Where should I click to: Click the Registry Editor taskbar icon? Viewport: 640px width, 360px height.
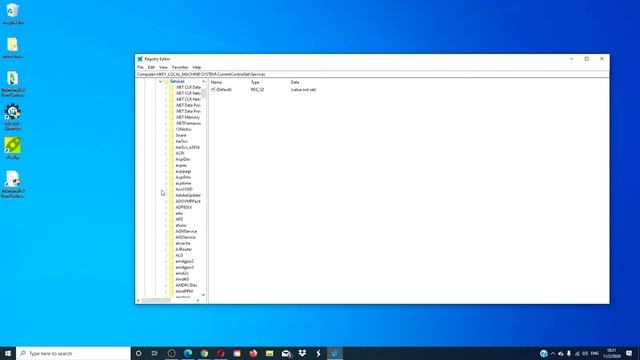[x=335, y=353]
